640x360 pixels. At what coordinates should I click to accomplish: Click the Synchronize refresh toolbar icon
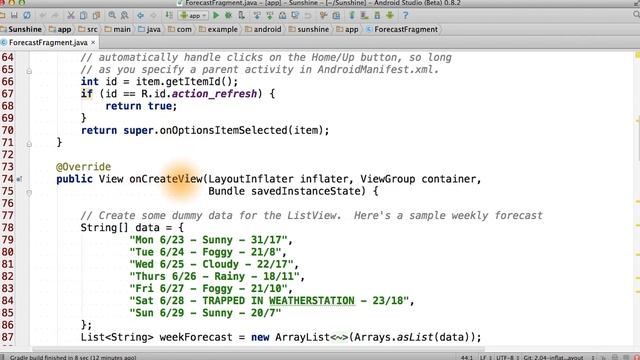27,16
